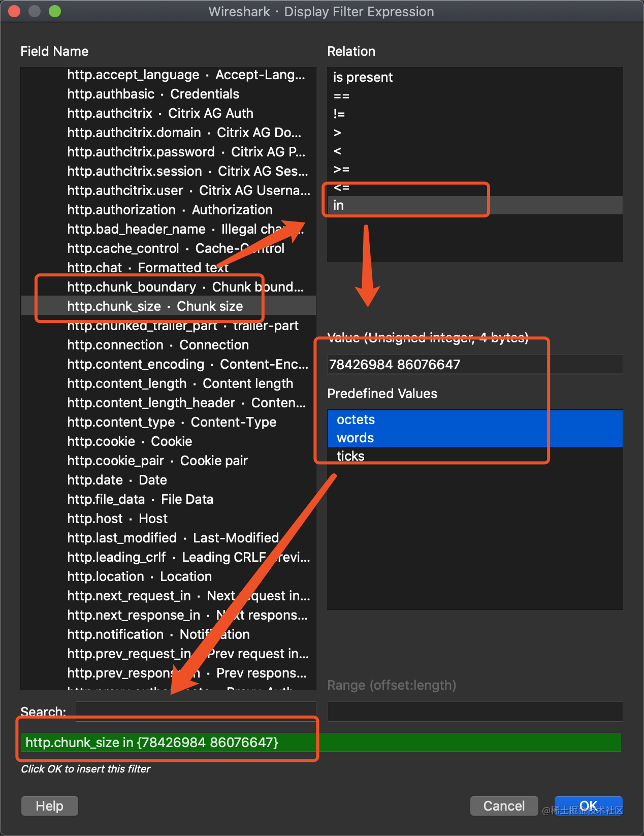Pick http.authcitrix.user field row
This screenshot has height=836, width=644.
click(x=168, y=190)
